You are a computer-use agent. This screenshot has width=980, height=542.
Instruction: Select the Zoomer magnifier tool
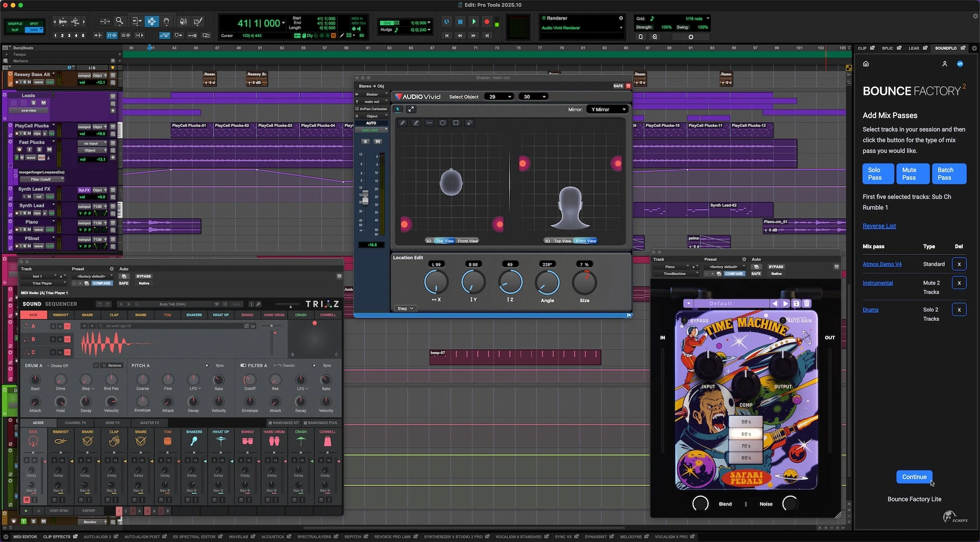pos(119,22)
